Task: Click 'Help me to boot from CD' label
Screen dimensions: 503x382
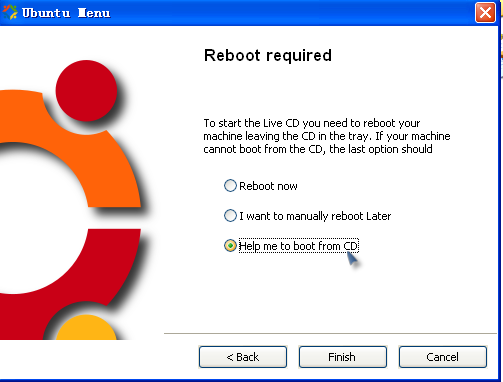Action: [x=299, y=246]
